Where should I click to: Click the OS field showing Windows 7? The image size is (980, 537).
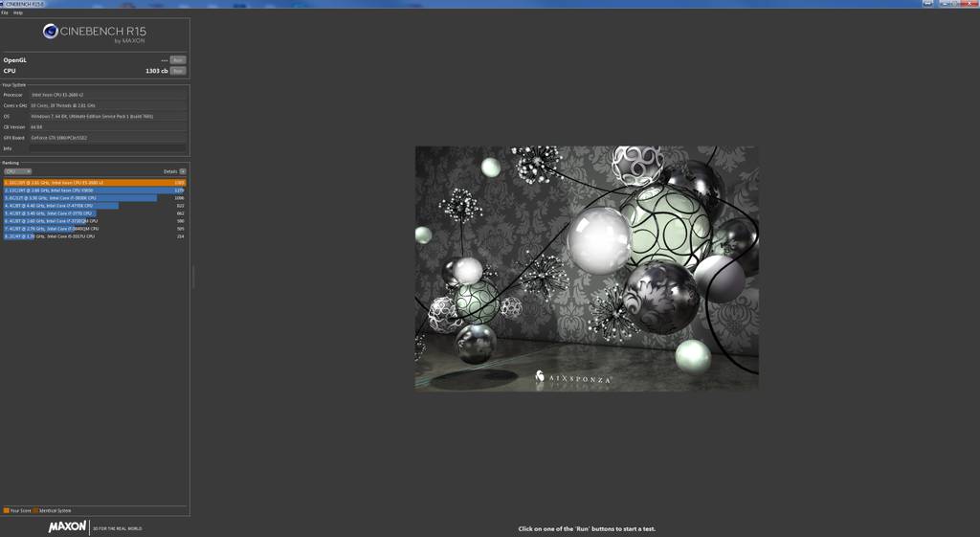click(107, 116)
